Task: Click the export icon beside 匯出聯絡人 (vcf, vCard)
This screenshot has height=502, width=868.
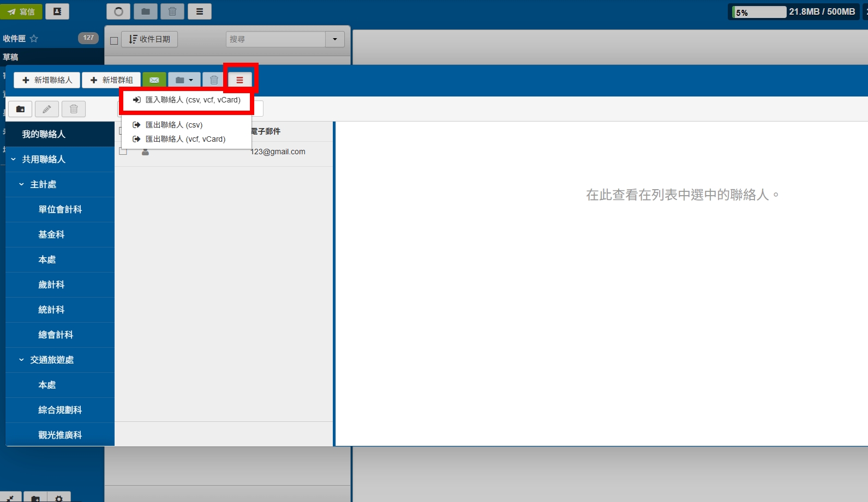Action: pyautogui.click(x=136, y=139)
